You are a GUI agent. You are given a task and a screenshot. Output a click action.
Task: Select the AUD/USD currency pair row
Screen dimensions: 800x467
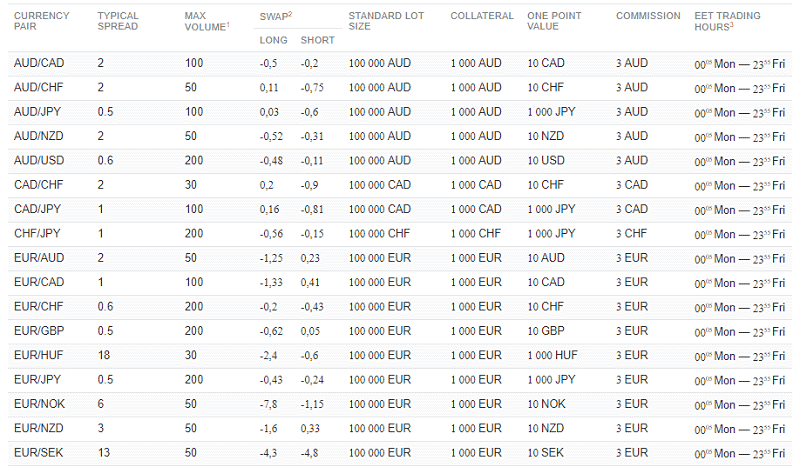pos(40,161)
